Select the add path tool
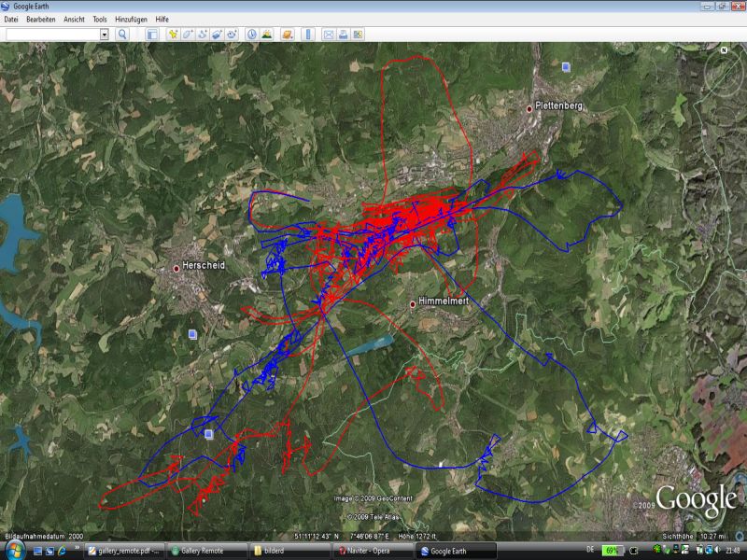The width and height of the screenshot is (747, 560). [x=202, y=35]
